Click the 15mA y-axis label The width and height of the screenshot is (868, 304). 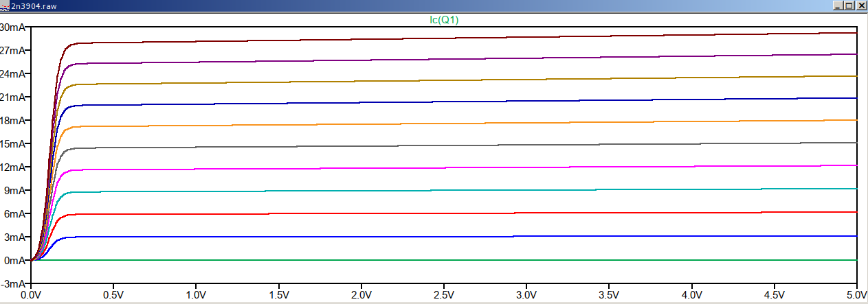[13, 144]
